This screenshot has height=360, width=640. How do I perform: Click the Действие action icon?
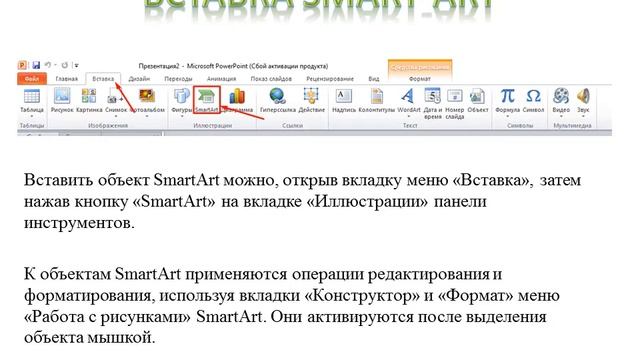coord(311,96)
